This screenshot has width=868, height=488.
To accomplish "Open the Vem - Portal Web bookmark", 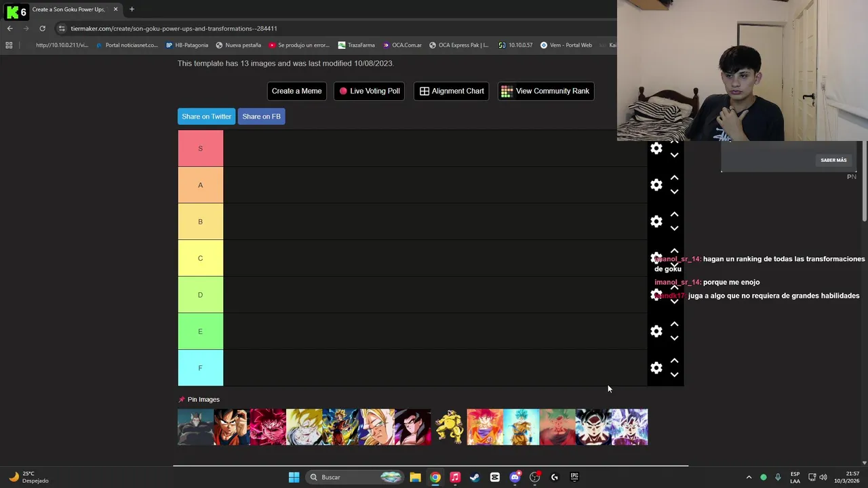I will coord(566,45).
